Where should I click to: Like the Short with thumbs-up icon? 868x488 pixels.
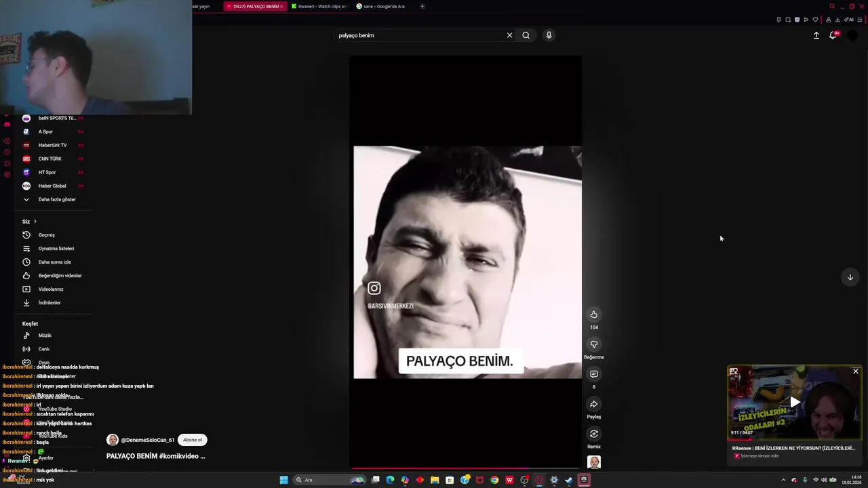click(593, 314)
